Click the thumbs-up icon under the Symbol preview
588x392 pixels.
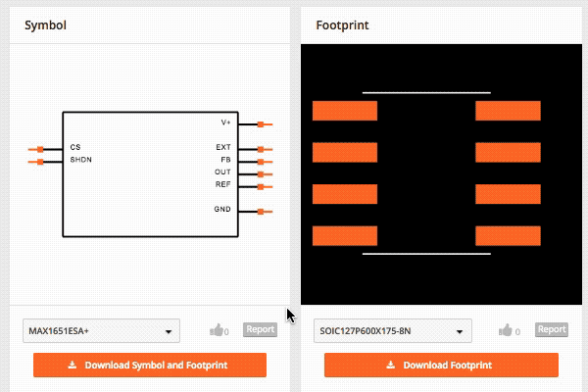[217, 330]
